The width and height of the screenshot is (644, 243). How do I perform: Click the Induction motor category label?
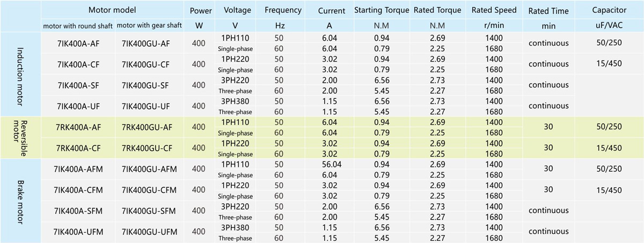[x=21, y=75]
